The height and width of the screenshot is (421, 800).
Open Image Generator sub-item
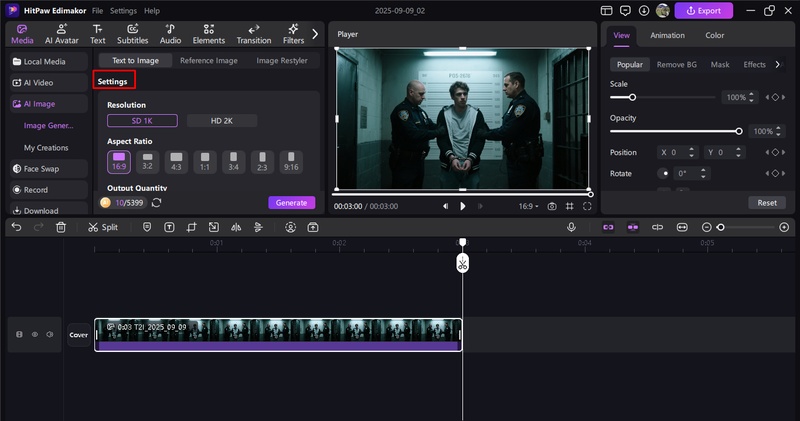tap(48, 126)
